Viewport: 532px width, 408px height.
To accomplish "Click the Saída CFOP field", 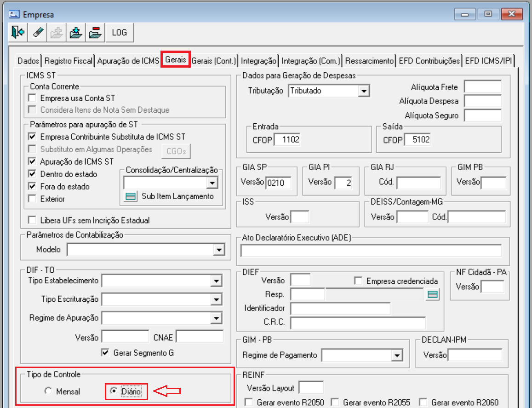I will [418, 140].
